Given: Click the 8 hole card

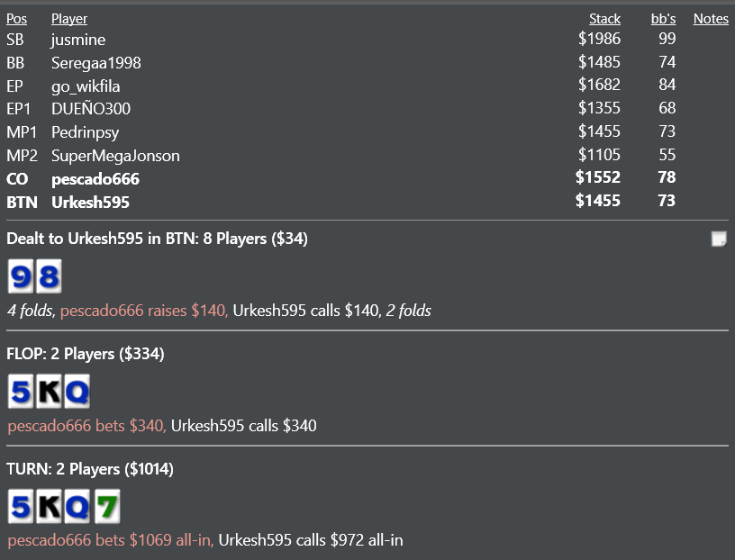Looking at the screenshot, I should tap(49, 276).
